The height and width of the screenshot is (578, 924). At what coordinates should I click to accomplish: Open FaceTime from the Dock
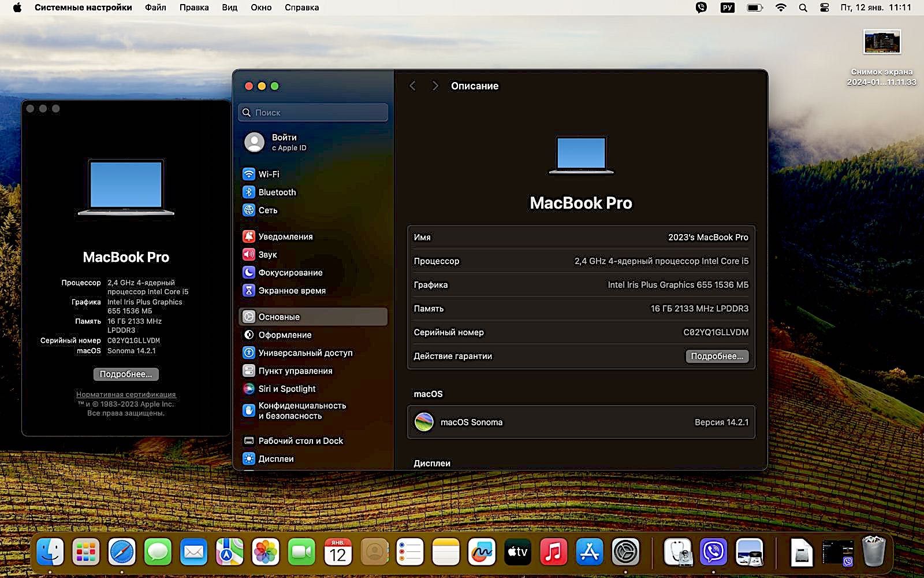point(301,552)
